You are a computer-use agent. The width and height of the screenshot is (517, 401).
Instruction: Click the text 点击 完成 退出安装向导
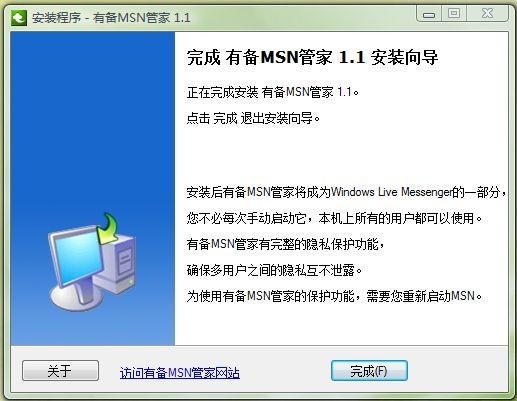coord(253,118)
